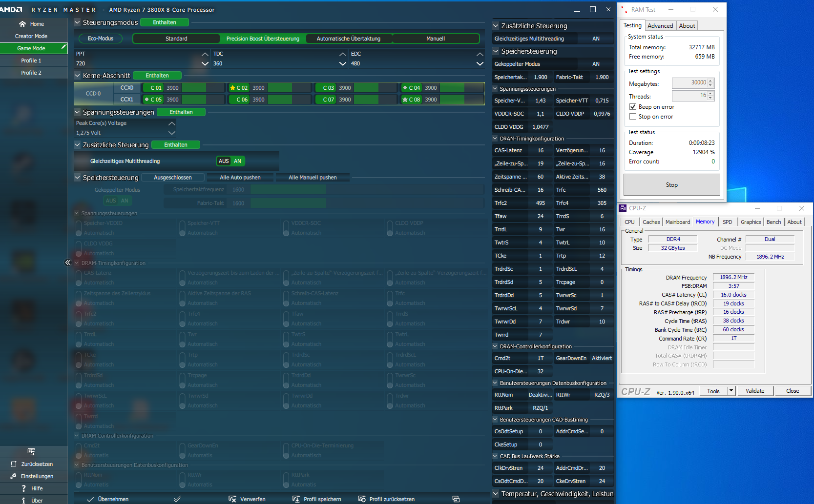The height and width of the screenshot is (504, 814).
Task: Click the Threads field in RAM Test
Action: click(689, 96)
